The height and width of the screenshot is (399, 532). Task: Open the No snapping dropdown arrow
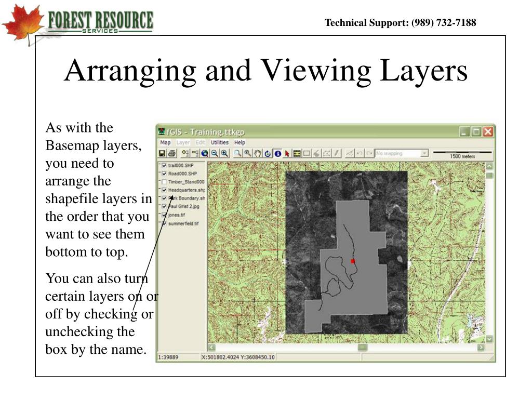[x=424, y=153]
